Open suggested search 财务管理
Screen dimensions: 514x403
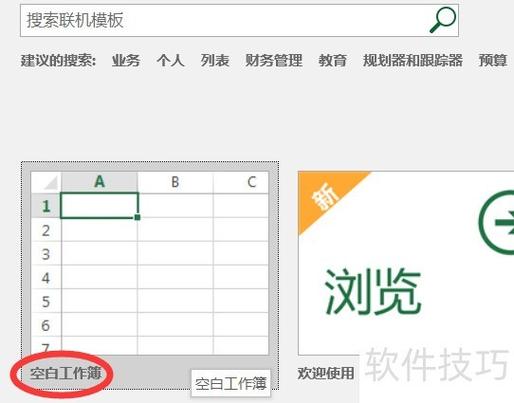coord(274,61)
